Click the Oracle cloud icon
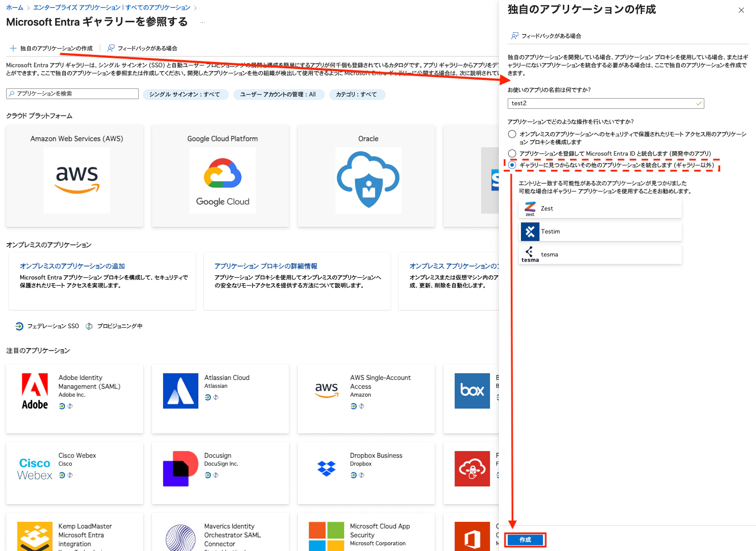The image size is (756, 551). coord(368,180)
